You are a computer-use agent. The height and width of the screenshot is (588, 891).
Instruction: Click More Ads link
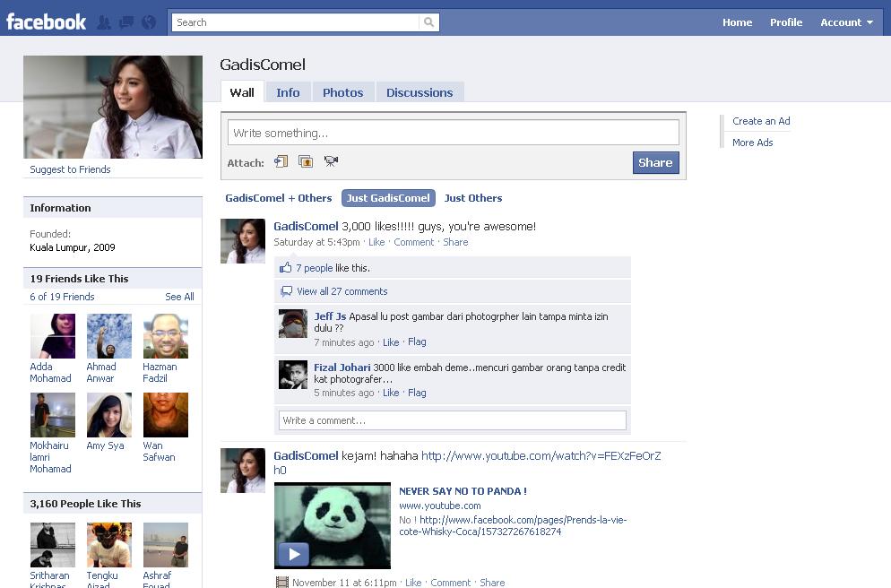tap(752, 143)
